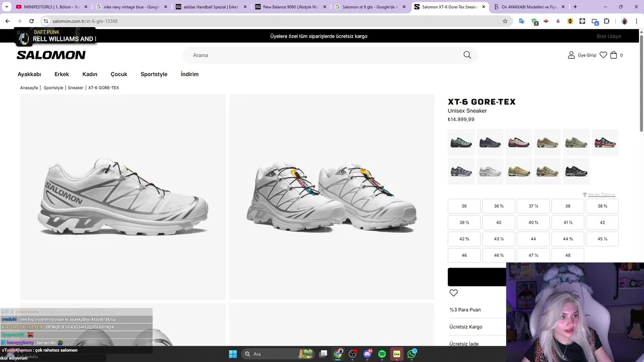The image size is (644, 362).
Task: Select size 48
Action: [x=568, y=255]
